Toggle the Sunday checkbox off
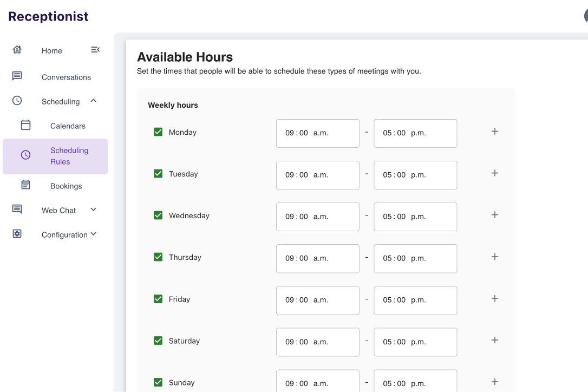 click(158, 382)
